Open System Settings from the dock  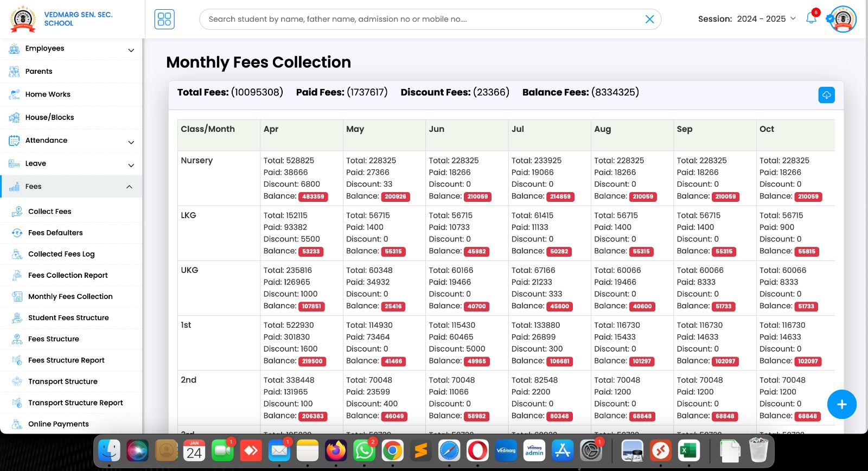coord(591,450)
